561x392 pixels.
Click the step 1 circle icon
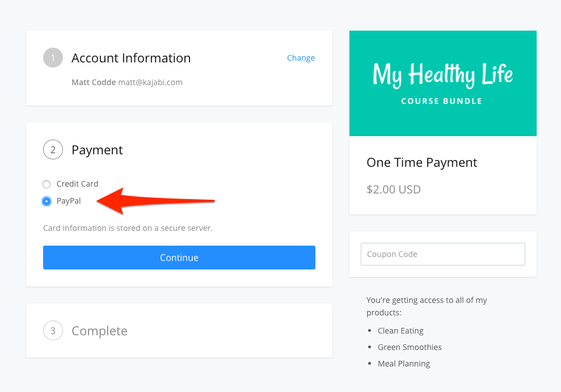tap(53, 58)
